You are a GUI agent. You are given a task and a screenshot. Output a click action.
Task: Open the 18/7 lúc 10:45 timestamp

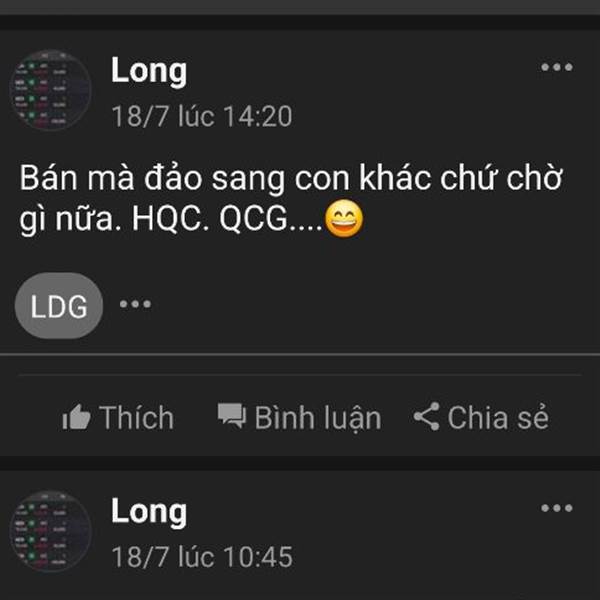[202, 557]
